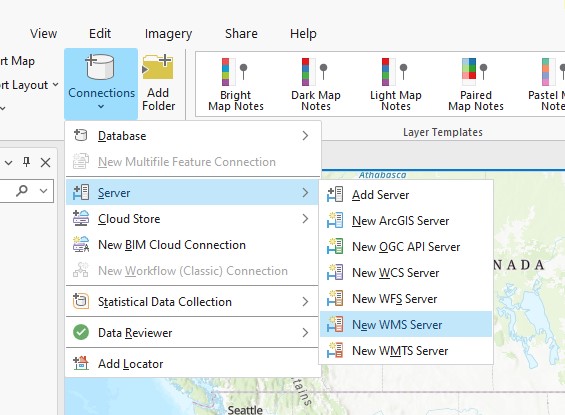This screenshot has height=415, width=565.
Task: Click the Data Reviewer submenu arrow
Action: [305, 333]
